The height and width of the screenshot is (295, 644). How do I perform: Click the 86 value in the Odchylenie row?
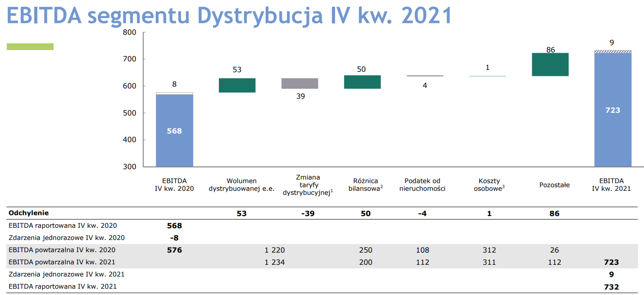point(554,213)
